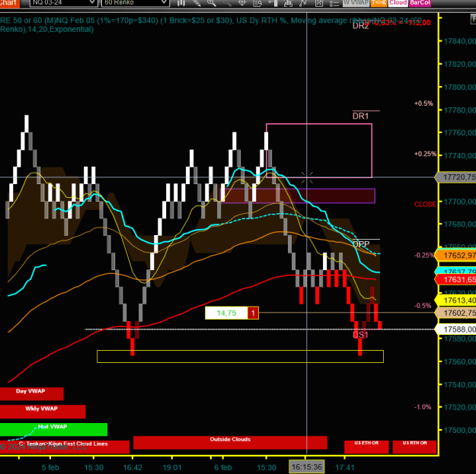476x474 pixels.
Task: Switch to the Chart tab
Action: pos(9,3)
